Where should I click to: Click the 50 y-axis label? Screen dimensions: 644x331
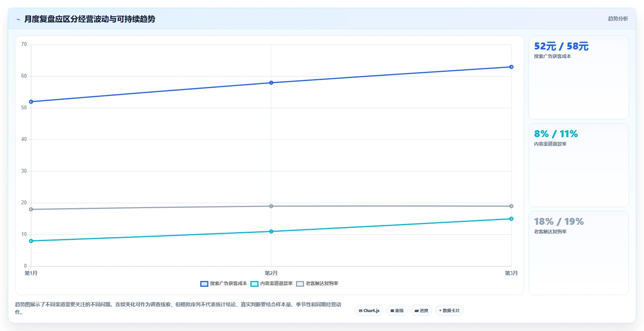tap(24, 108)
